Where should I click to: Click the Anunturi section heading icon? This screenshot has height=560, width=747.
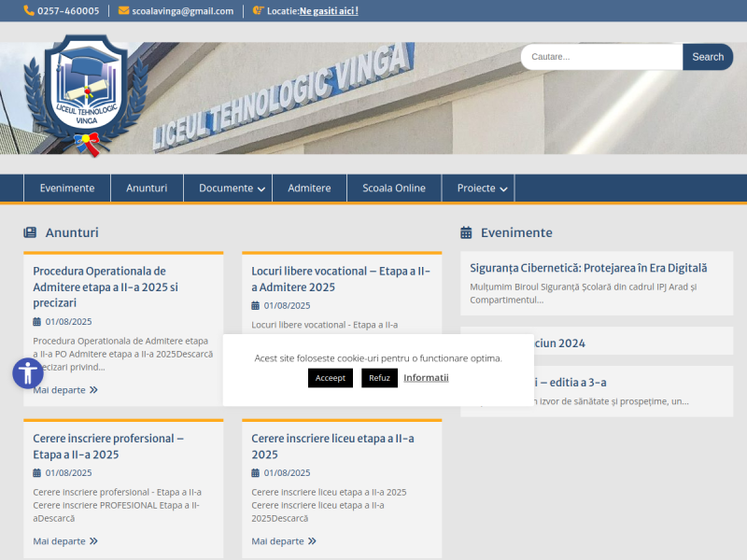pos(30,231)
